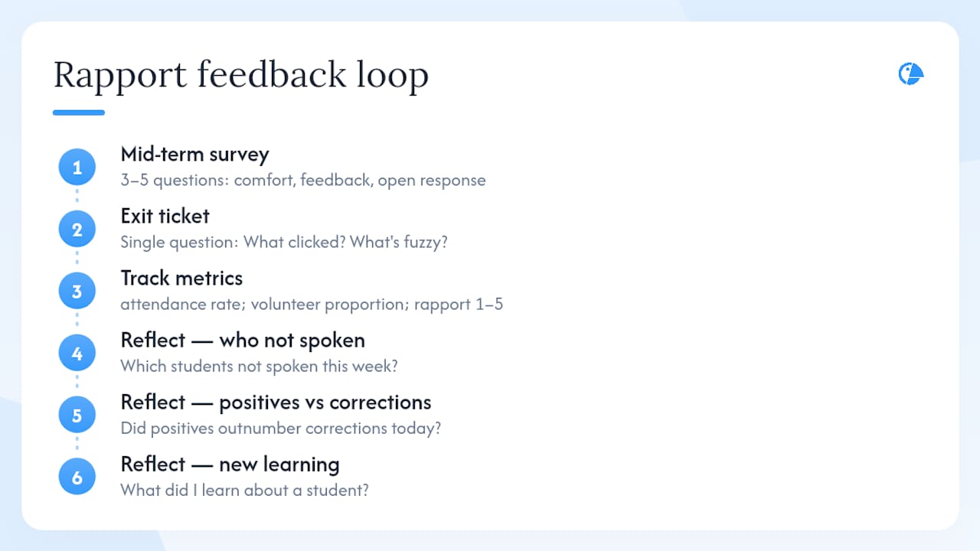The width and height of the screenshot is (980, 551).
Task: Click the attendance rate metrics text
Action: coord(312,305)
